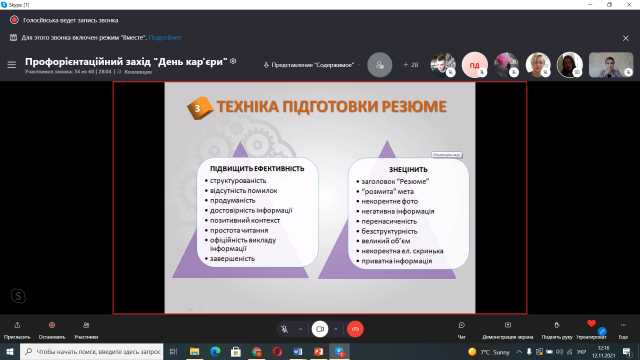Expand microphone options chevron
This screenshot has width=640, height=360.
point(300,329)
